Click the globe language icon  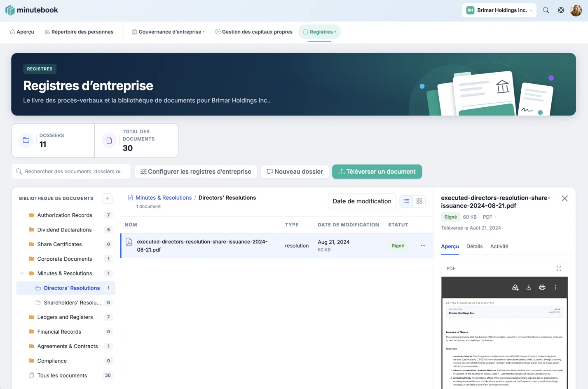click(561, 10)
